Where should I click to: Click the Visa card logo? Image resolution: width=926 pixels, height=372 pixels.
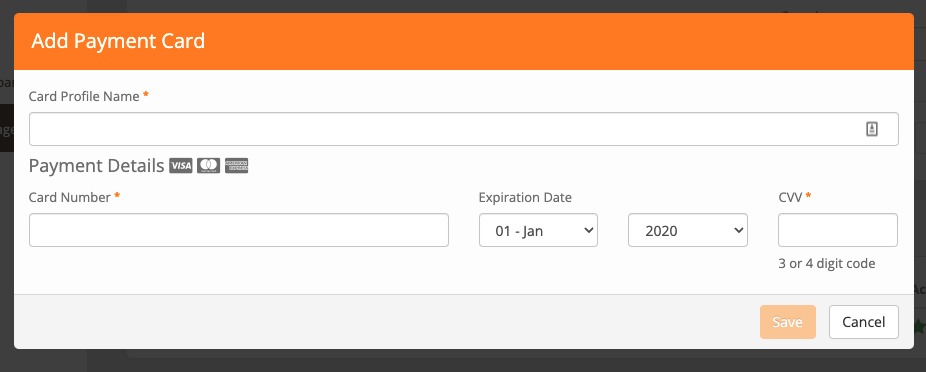[x=181, y=166]
